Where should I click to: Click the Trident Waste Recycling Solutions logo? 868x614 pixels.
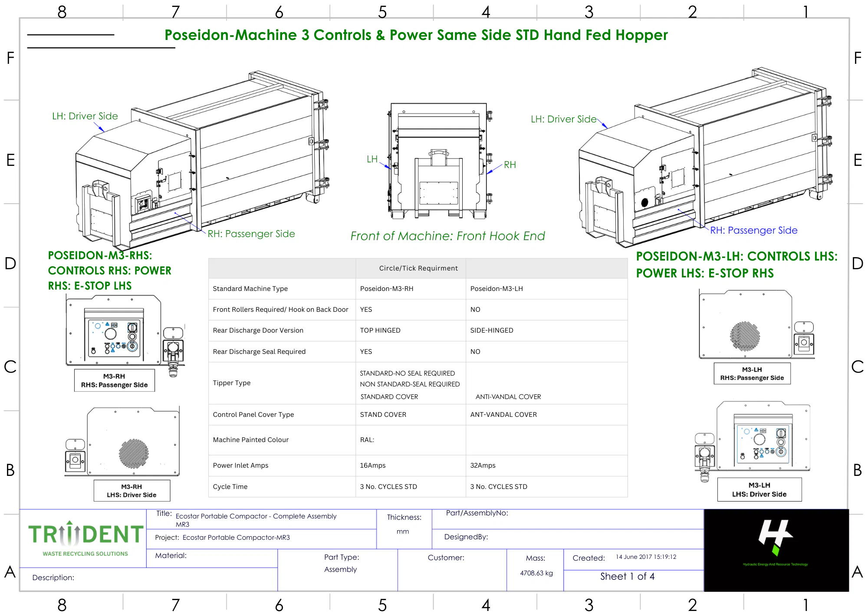[85, 538]
